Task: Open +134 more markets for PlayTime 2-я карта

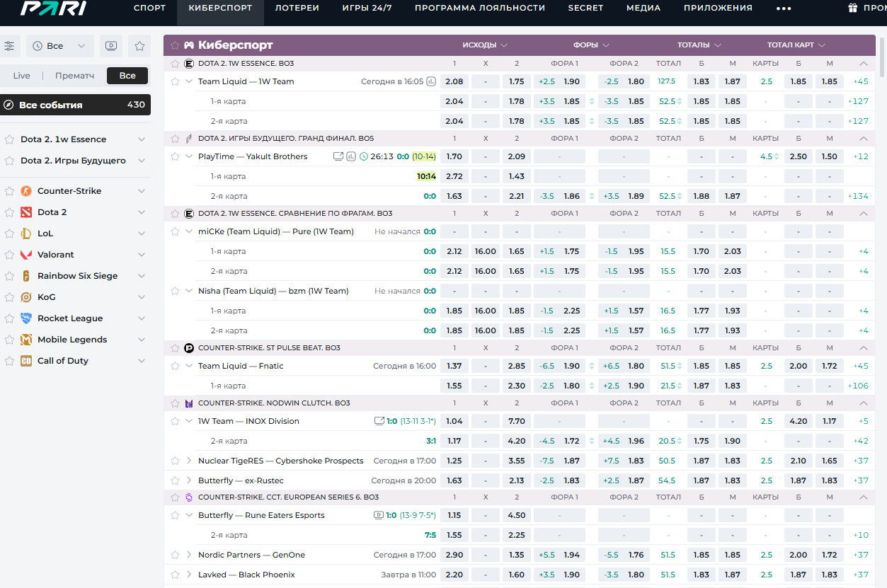Action: [857, 196]
